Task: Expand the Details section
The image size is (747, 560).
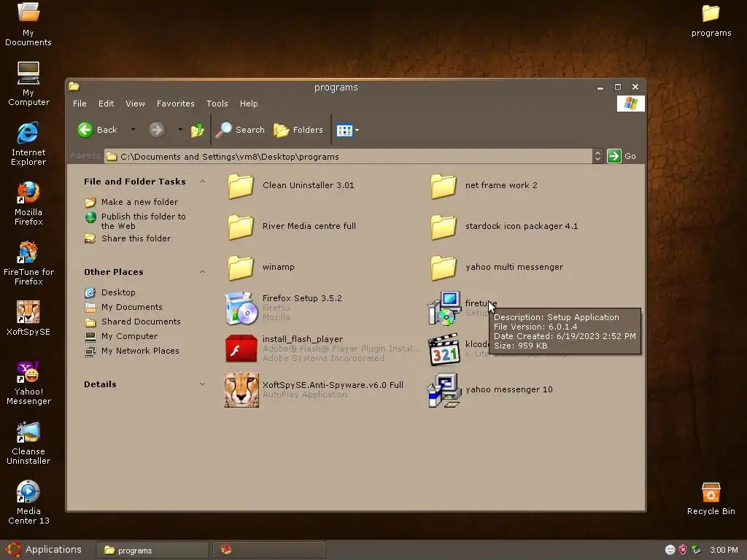Action: 203,384
